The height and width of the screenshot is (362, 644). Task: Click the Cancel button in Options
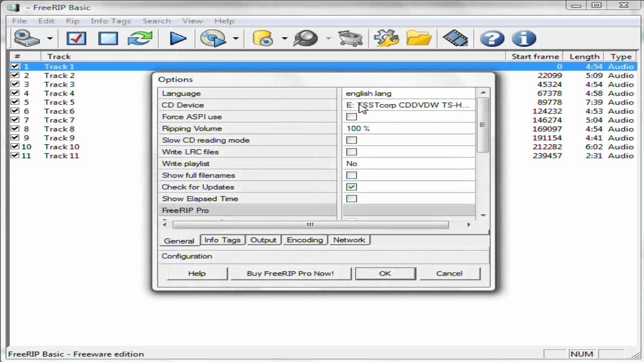[x=449, y=274]
